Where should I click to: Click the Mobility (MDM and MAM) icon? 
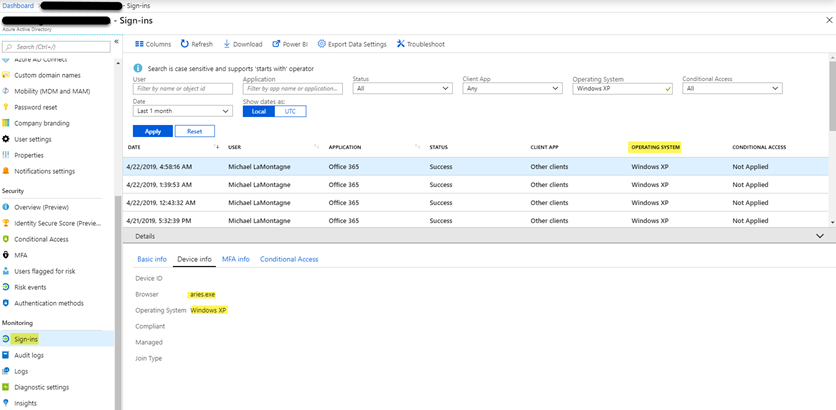click(x=6, y=91)
